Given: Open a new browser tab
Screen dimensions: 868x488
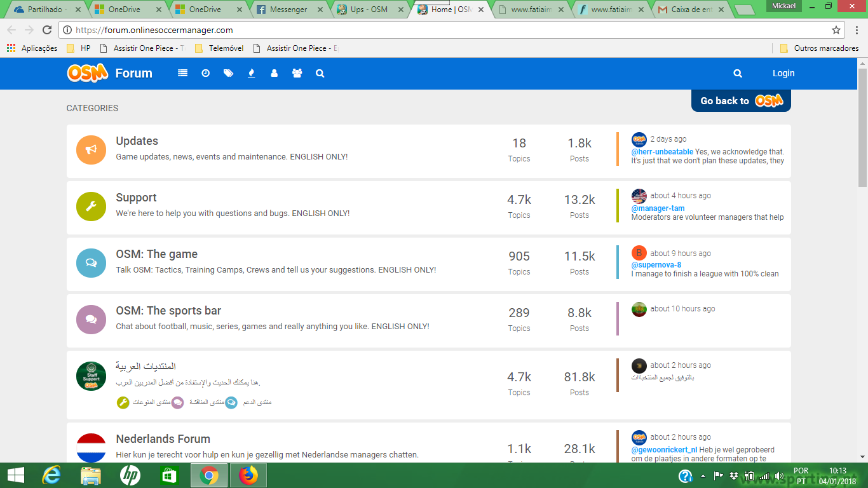Looking at the screenshot, I should pos(744,10).
